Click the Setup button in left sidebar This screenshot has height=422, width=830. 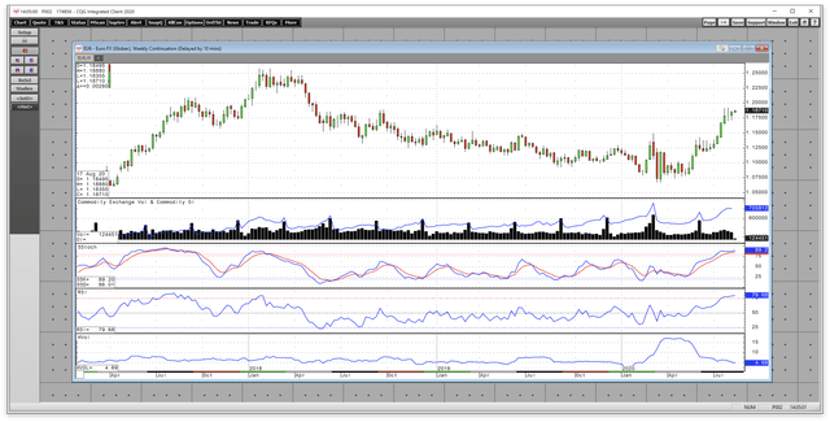coord(24,32)
